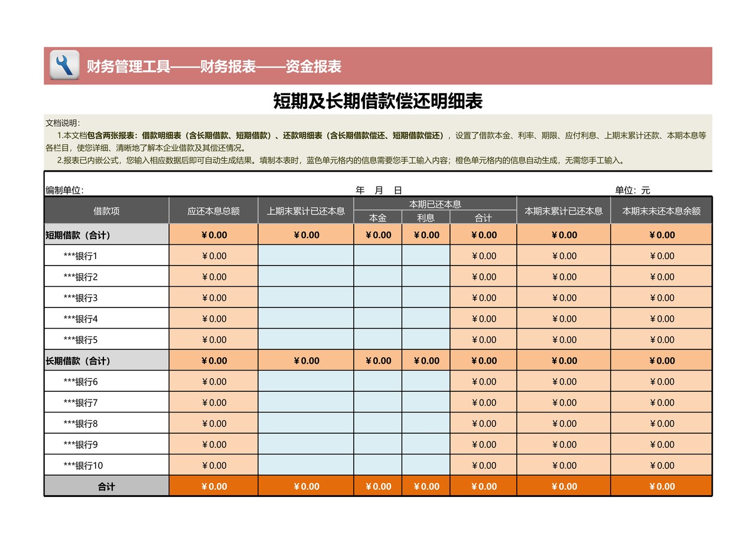Click the 利息 sub-column header
This screenshot has width=756, height=543.
click(x=426, y=218)
